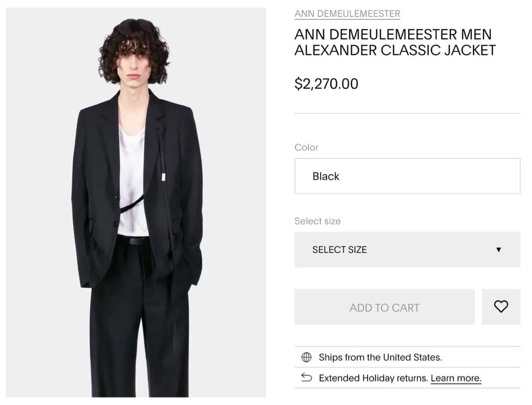Viewport: 532px width, 405px height.
Task: Click the size dropdown's triangle arrow
Action: 499,249
